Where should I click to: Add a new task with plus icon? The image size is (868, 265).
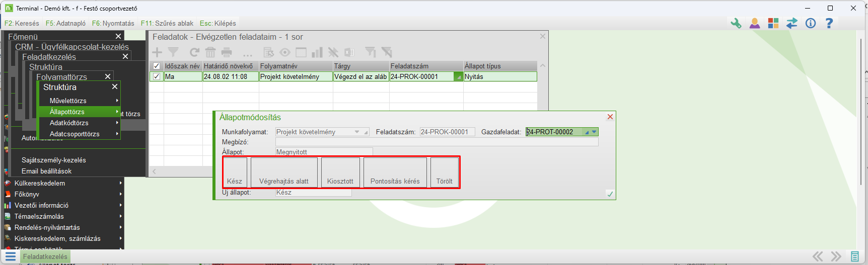click(x=157, y=52)
